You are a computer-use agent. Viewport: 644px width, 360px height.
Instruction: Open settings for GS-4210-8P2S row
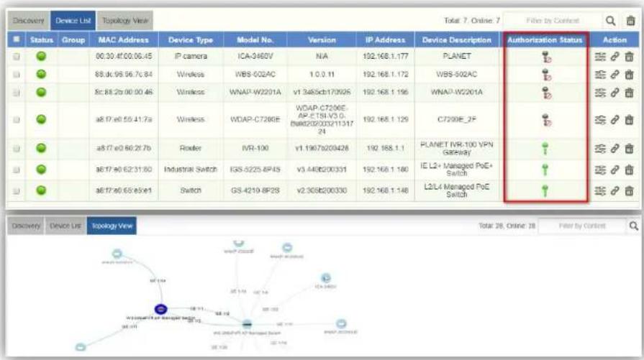pos(600,190)
